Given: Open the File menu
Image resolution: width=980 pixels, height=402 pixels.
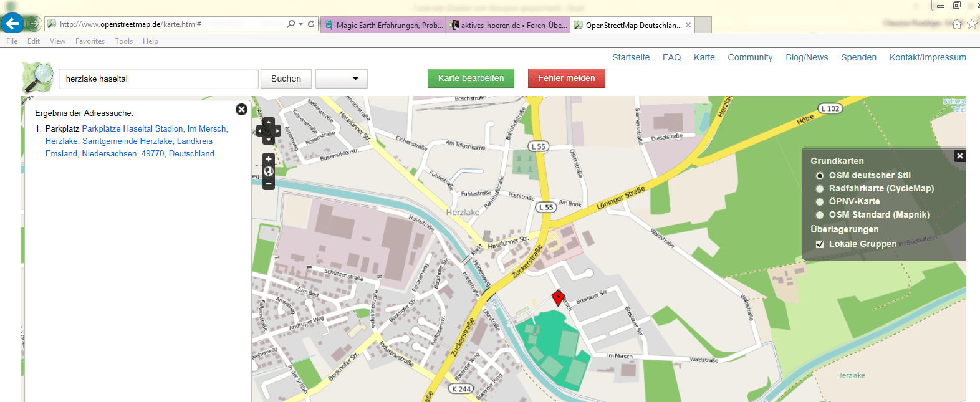Looking at the screenshot, I should coord(12,41).
